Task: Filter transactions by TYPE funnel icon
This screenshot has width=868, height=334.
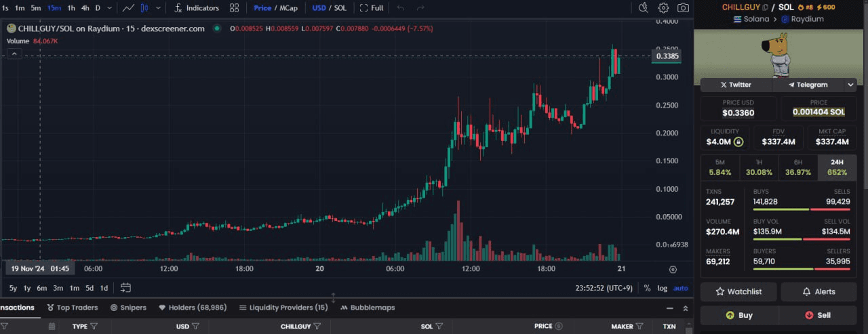Action: [x=94, y=327]
